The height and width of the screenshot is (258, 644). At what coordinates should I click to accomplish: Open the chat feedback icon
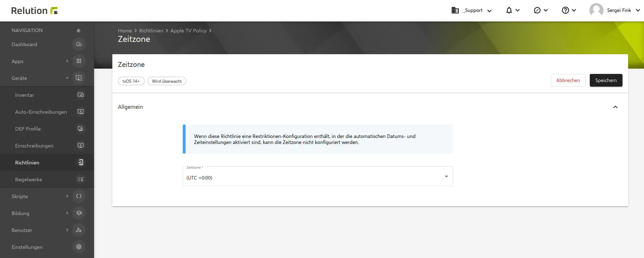point(537,11)
